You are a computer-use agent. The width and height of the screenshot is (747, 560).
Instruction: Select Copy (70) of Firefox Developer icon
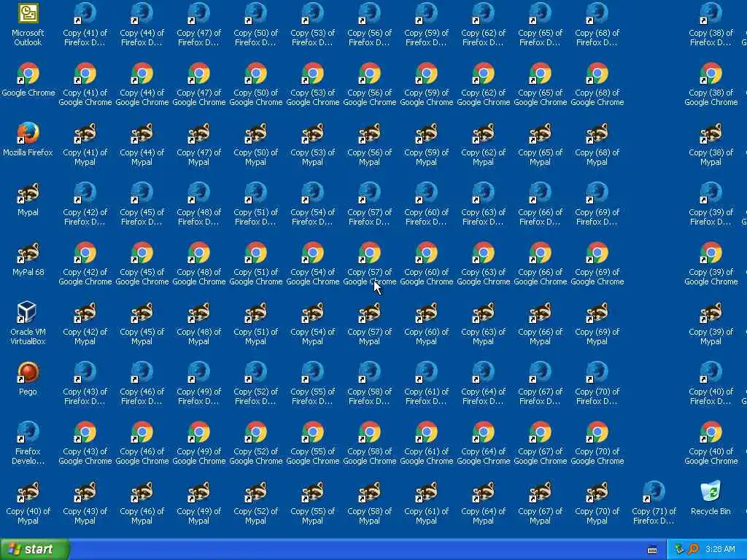click(x=597, y=373)
